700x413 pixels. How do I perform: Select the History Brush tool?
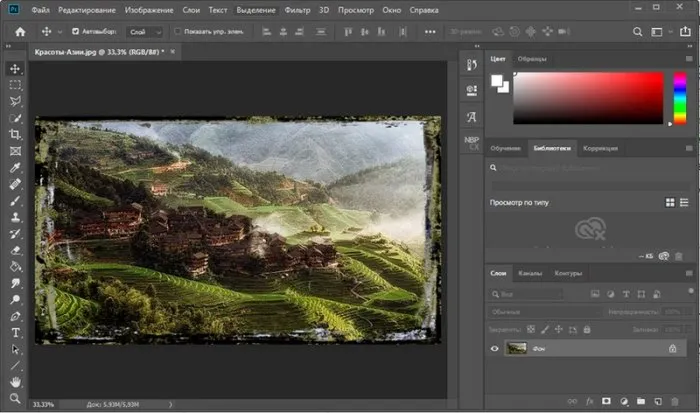click(15, 234)
